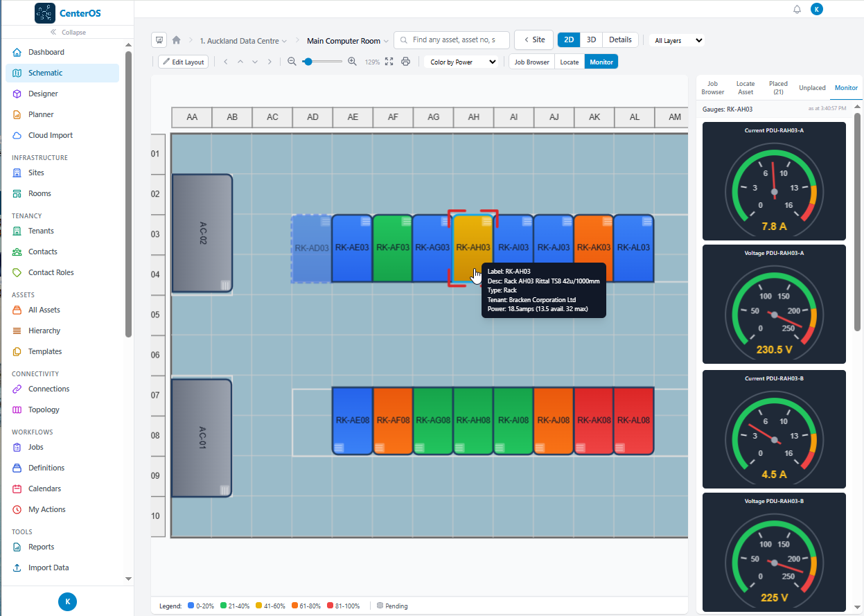Pan layout left with arrow
This screenshot has height=616, width=864.
click(x=226, y=62)
